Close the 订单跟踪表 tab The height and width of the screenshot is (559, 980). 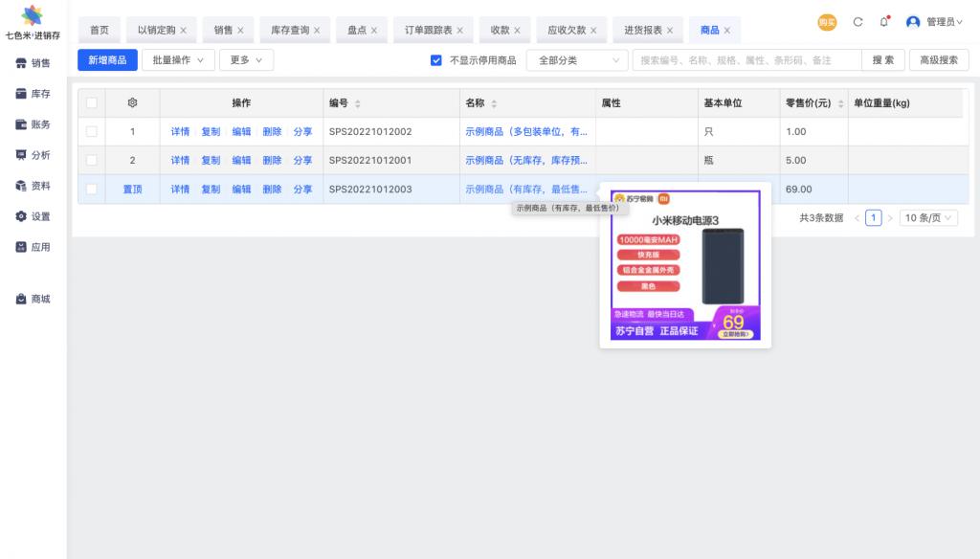pyautogui.click(x=460, y=30)
